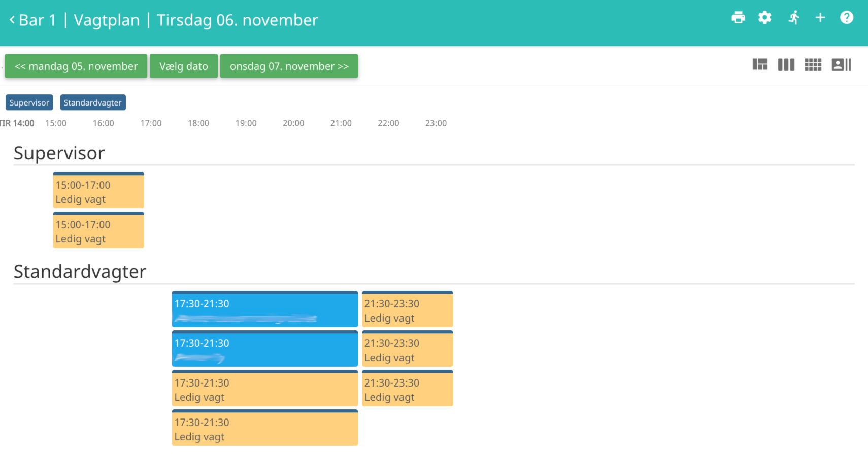Select the three-column view icon

coord(786,64)
